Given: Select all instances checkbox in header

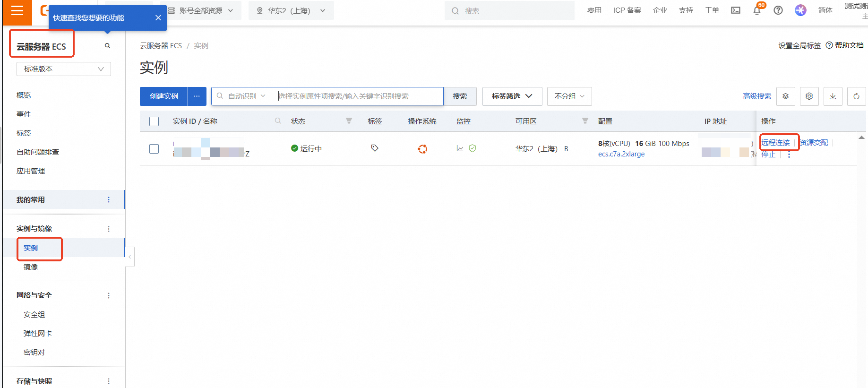Looking at the screenshot, I should [154, 121].
